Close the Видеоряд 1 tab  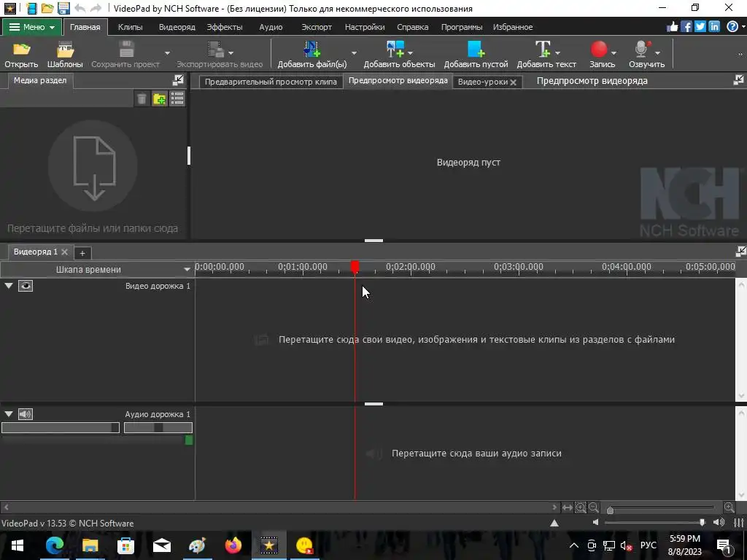point(64,252)
